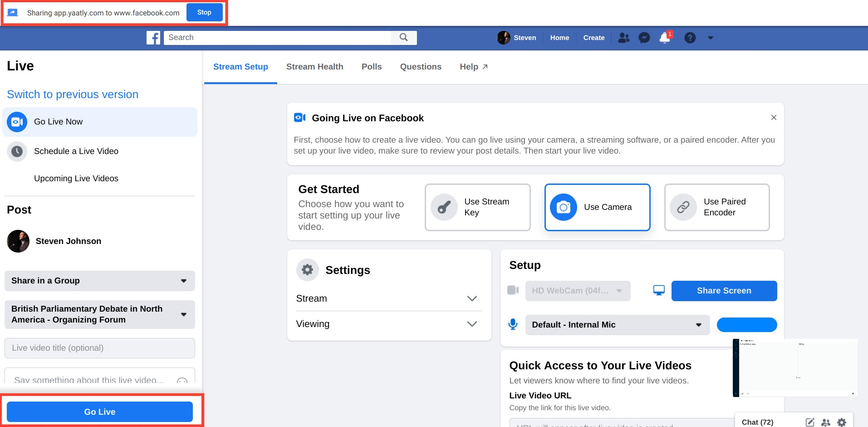Click the emoji icon in the description field
The image size is (868, 427).
(x=182, y=381)
